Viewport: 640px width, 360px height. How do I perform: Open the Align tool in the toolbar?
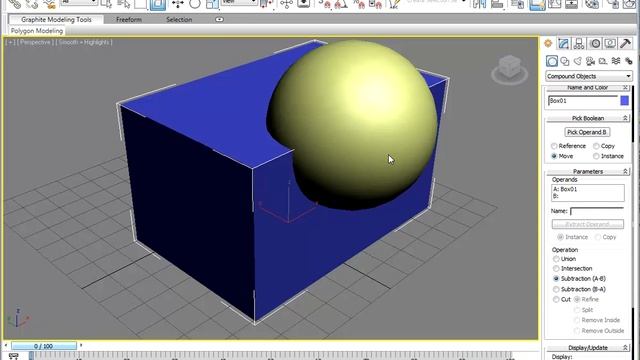pos(497,4)
